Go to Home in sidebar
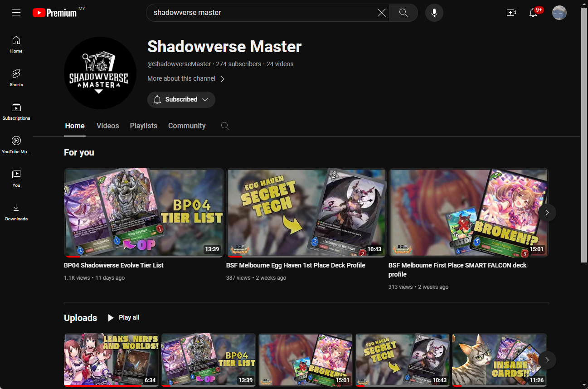 click(x=16, y=44)
